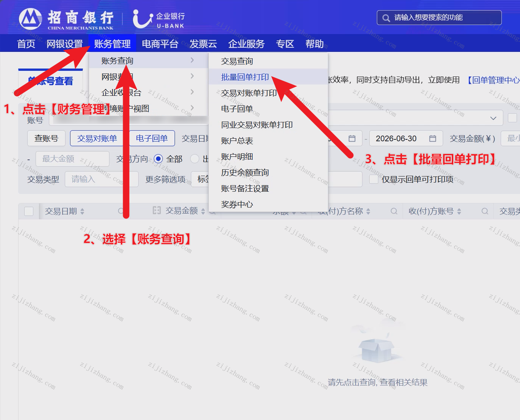
Task: Select the 出 radio for 交易方向
Action: click(x=195, y=159)
